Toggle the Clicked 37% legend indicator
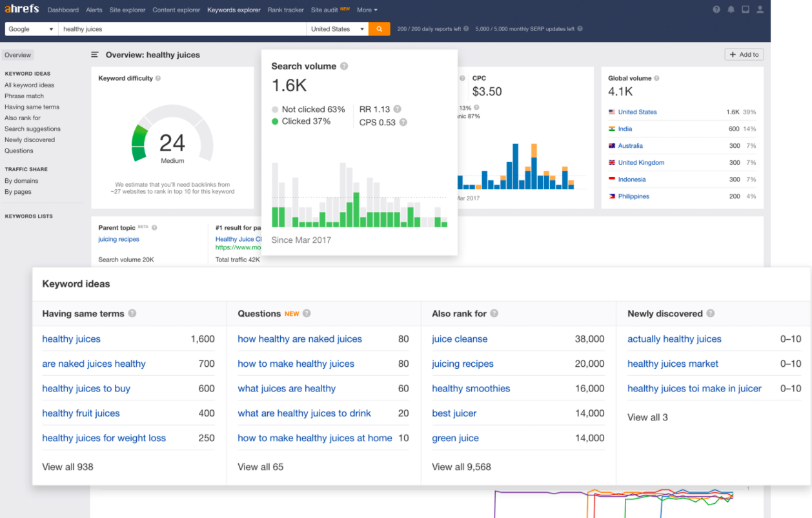Screen dimensions: 812x518 coord(276,121)
